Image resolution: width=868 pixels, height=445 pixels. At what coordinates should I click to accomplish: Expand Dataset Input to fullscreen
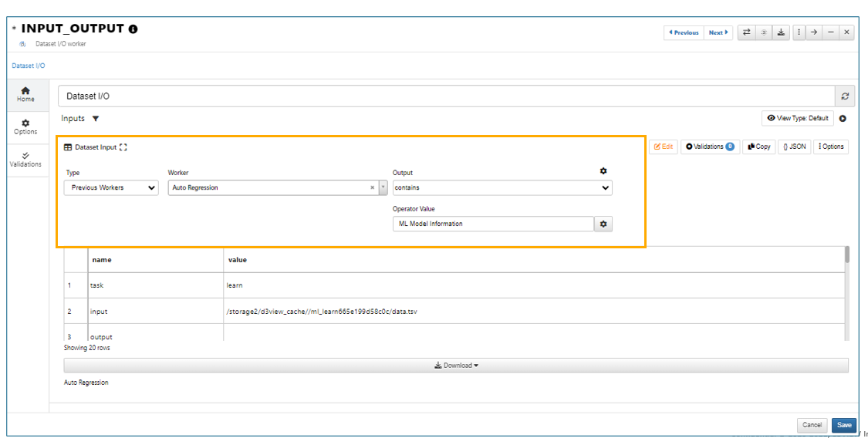point(123,147)
